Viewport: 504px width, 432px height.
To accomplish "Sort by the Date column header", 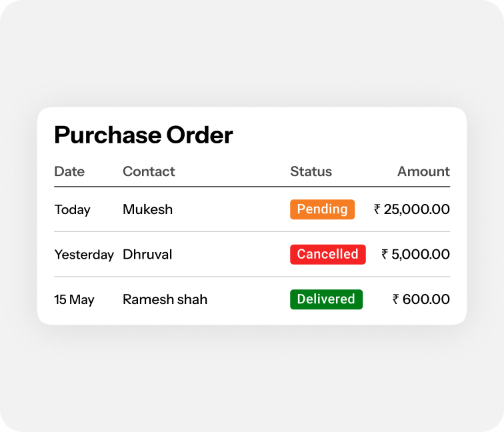I will [x=69, y=171].
